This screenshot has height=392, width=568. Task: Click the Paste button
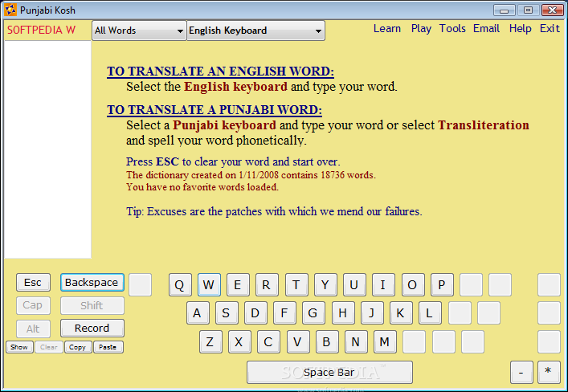coord(108,347)
